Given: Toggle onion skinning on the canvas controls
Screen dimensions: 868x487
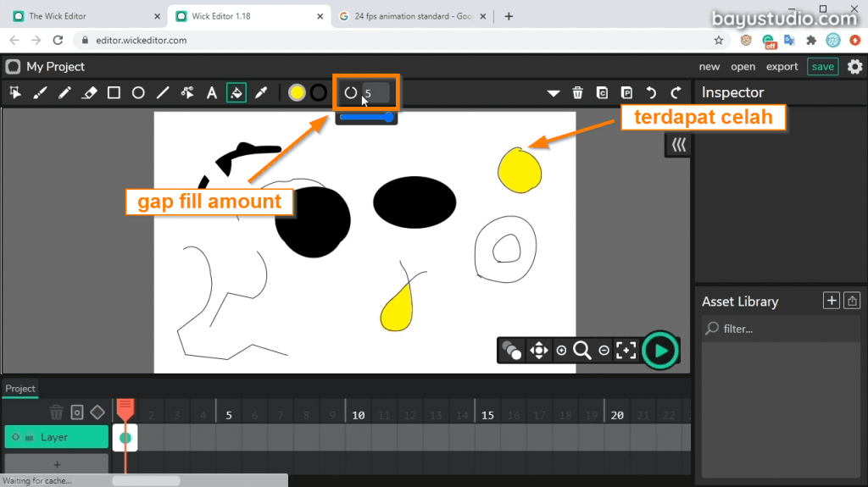Looking at the screenshot, I should pyautogui.click(x=511, y=351).
